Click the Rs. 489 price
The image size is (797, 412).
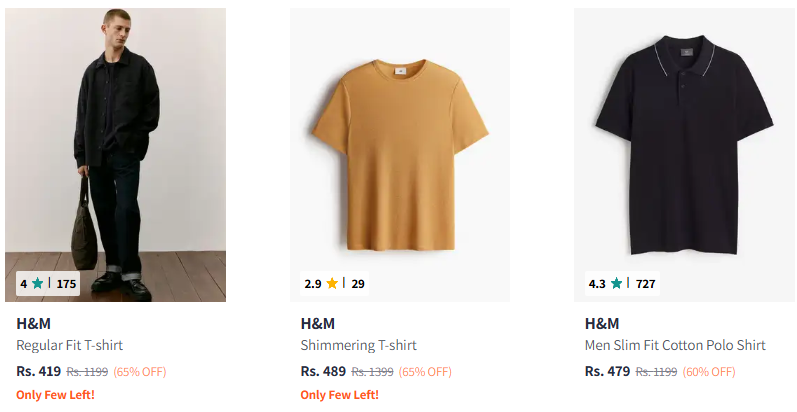tap(323, 371)
